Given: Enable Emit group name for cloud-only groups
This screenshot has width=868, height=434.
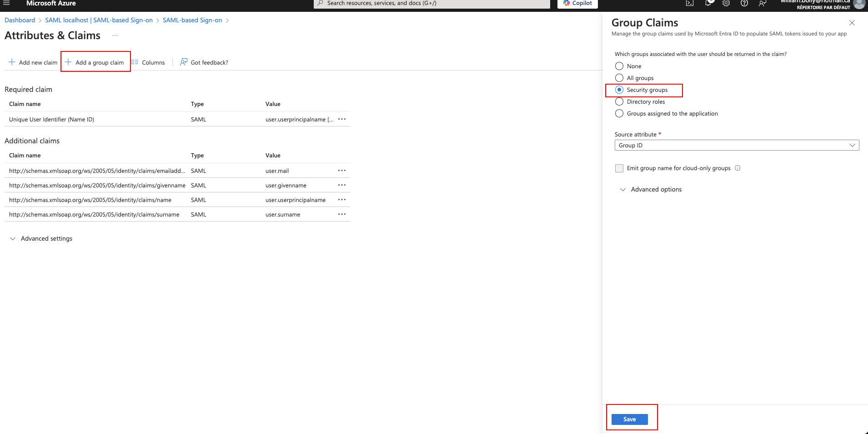Looking at the screenshot, I should click(619, 168).
